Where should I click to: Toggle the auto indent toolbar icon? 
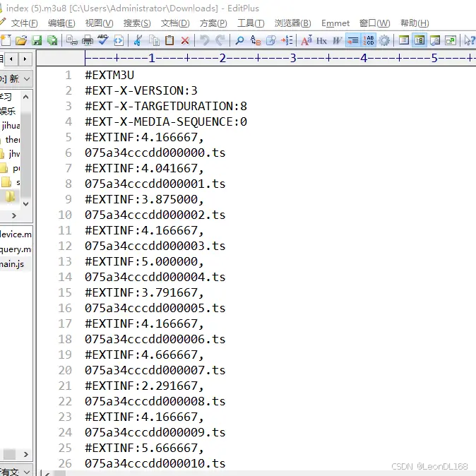352,40
